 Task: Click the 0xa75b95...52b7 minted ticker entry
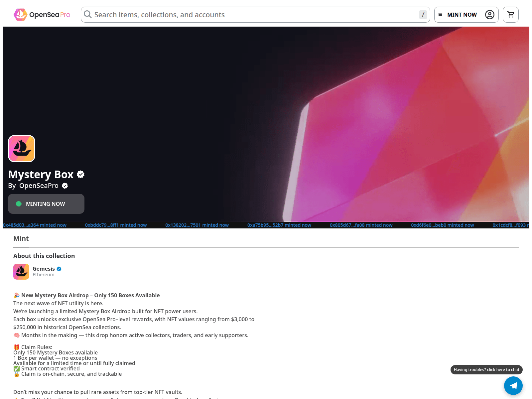279,225
